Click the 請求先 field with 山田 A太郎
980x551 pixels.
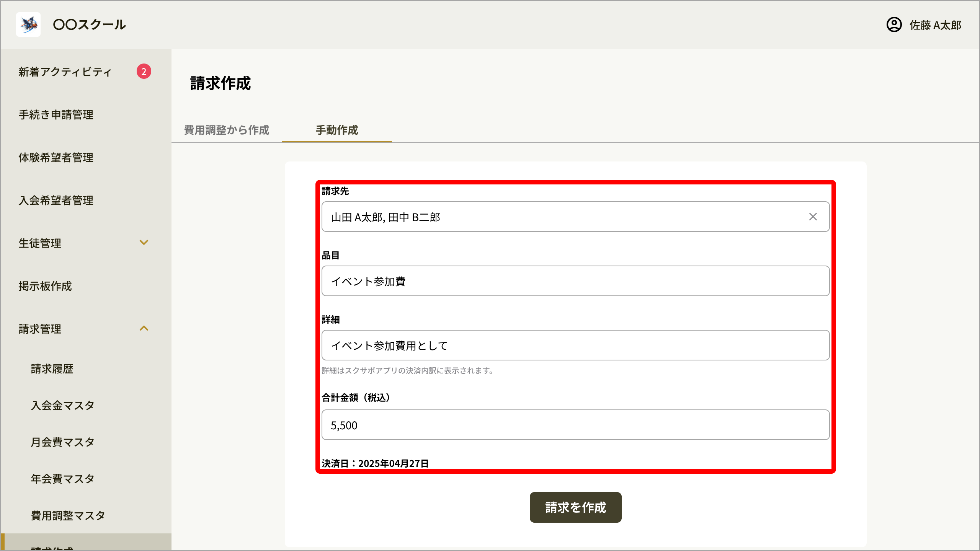pyautogui.click(x=576, y=217)
